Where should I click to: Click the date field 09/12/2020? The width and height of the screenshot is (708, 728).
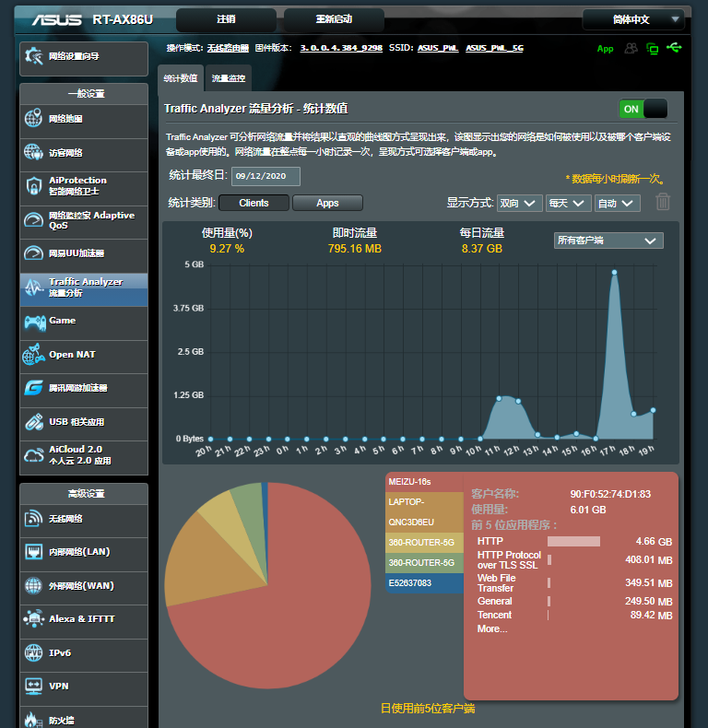click(265, 176)
